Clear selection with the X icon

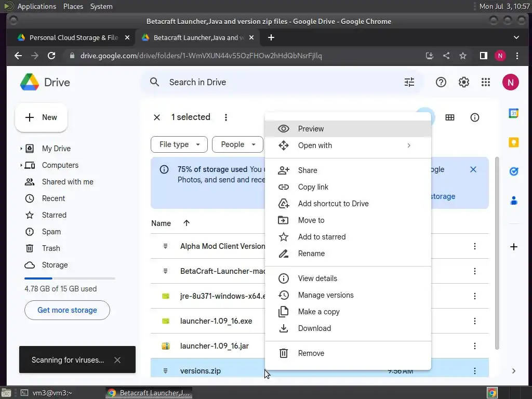pyautogui.click(x=157, y=117)
